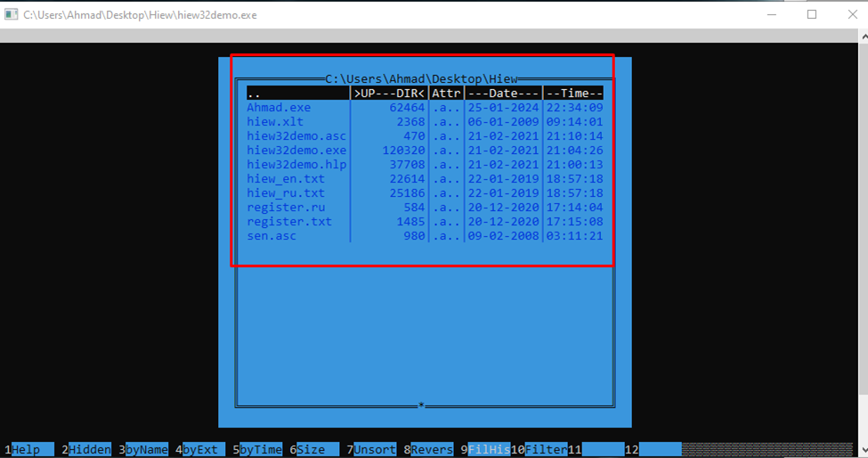Click the C:\Users\Ahmad\Desktop\Hiew panel path title
The image size is (868, 458).
(421, 78)
